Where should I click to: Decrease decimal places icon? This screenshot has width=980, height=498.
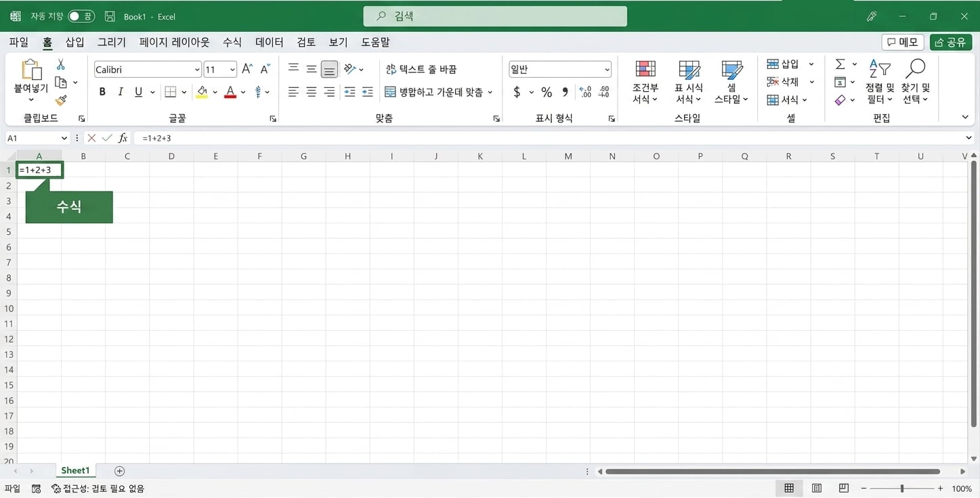click(x=604, y=92)
